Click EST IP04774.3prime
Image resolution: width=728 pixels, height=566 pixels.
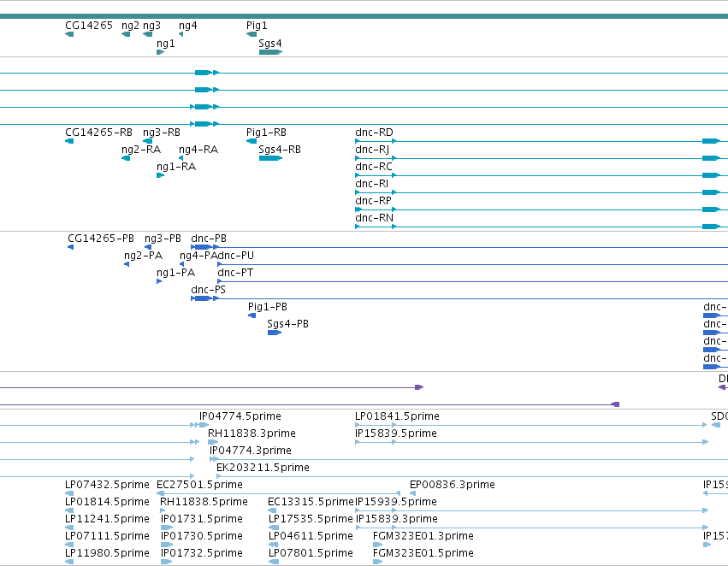[251, 451]
